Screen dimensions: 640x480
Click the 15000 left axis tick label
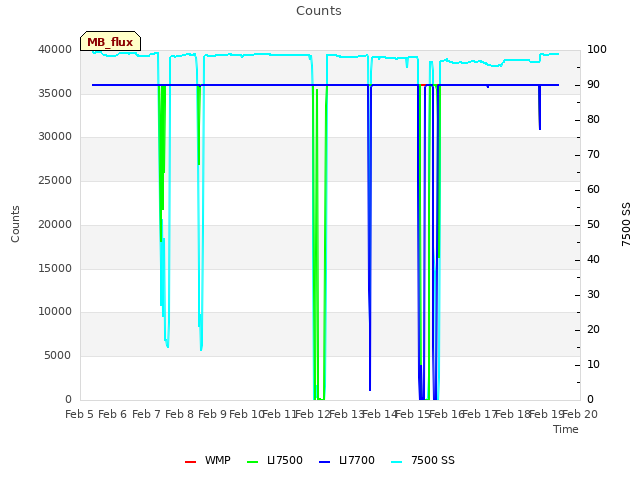click(x=55, y=269)
